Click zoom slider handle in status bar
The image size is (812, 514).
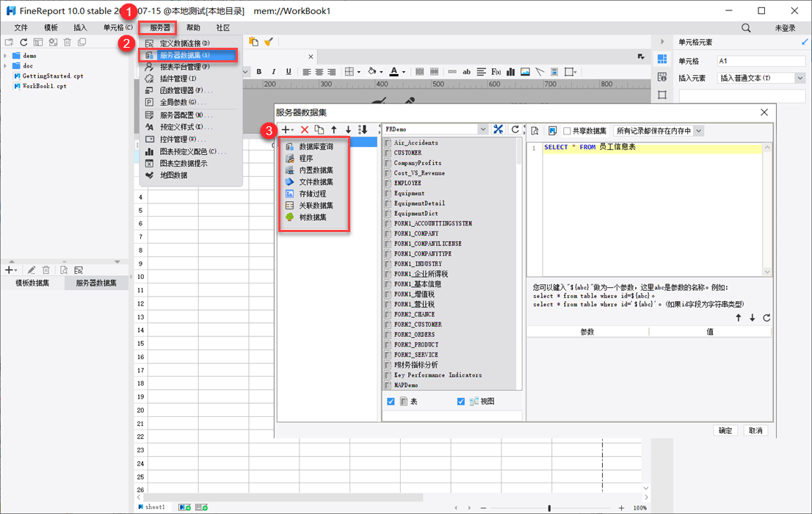[549, 508]
